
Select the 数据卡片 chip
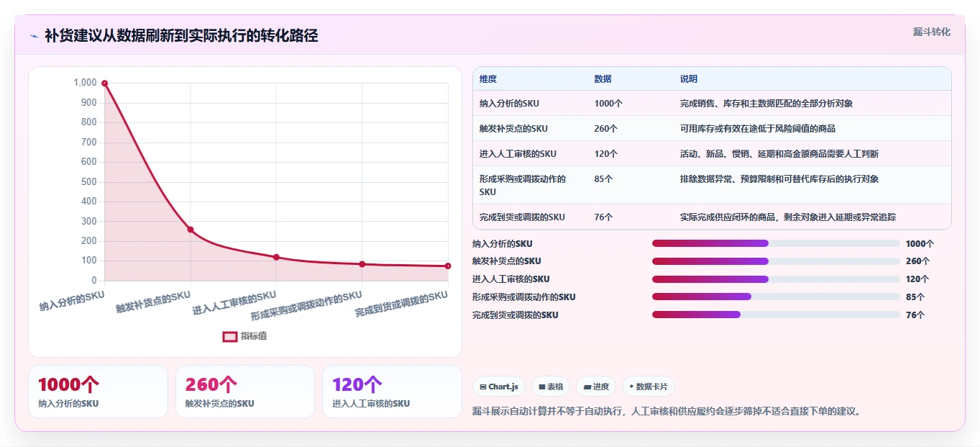click(x=648, y=387)
